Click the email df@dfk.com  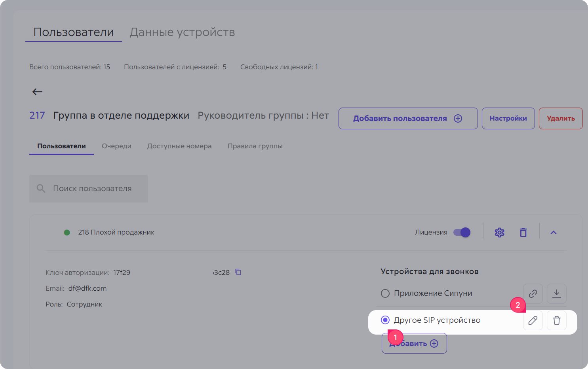pyautogui.click(x=88, y=288)
